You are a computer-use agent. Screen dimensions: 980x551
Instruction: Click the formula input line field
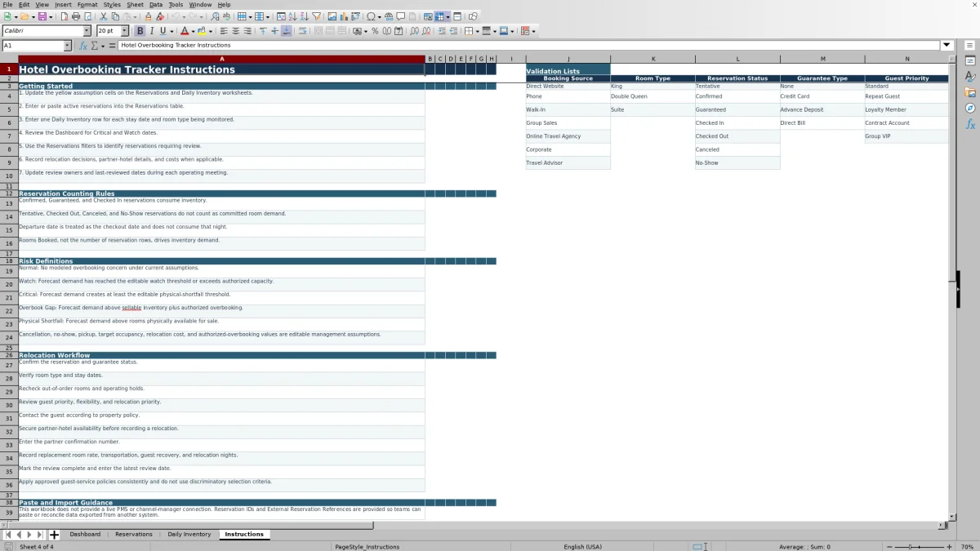pyautogui.click(x=529, y=46)
